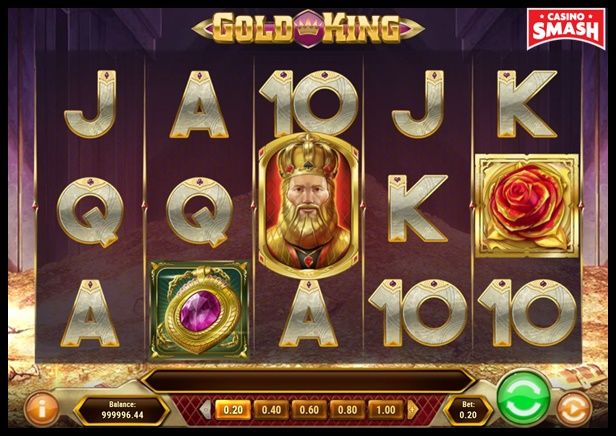
Task: Open the Casino Smash logo link
Action: pos(566,28)
